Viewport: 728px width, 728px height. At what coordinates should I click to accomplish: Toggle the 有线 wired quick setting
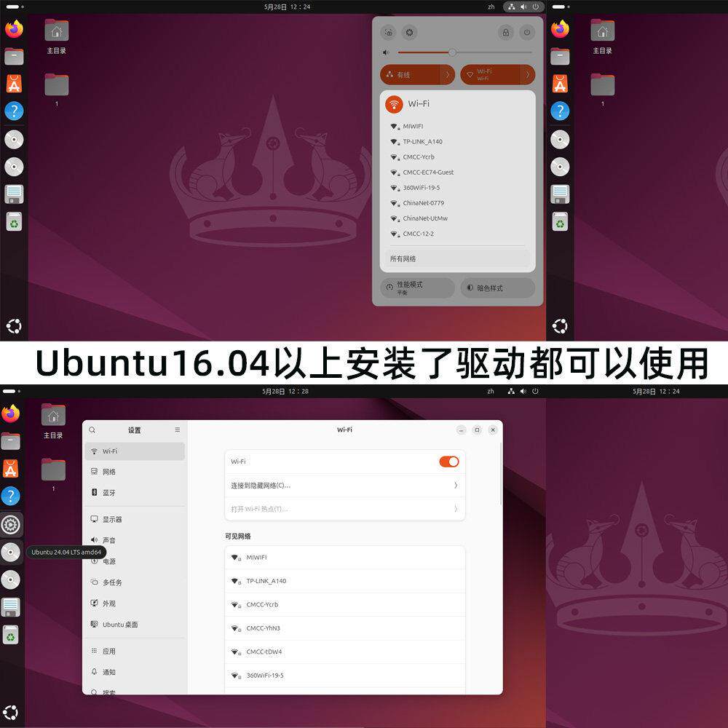[x=410, y=75]
